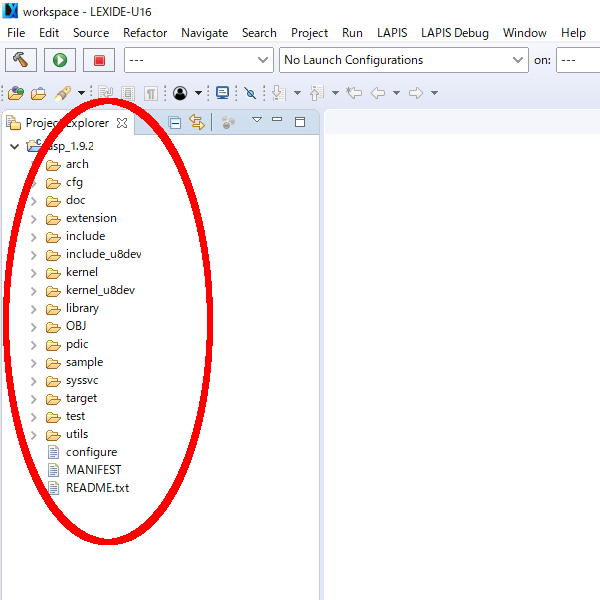Open the Source menu
This screenshot has height=600, width=600.
[x=91, y=33]
